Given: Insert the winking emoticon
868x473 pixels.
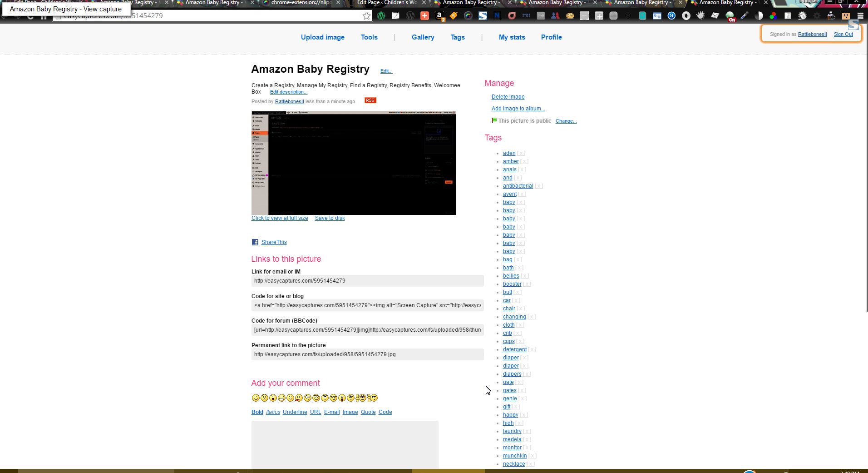Looking at the screenshot, I should click(x=290, y=398).
